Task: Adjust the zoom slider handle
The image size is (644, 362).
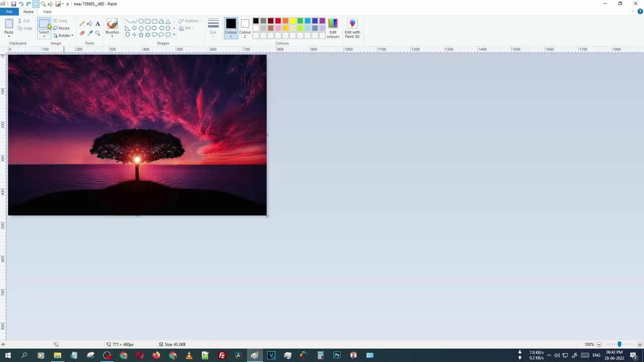Action: (619, 344)
